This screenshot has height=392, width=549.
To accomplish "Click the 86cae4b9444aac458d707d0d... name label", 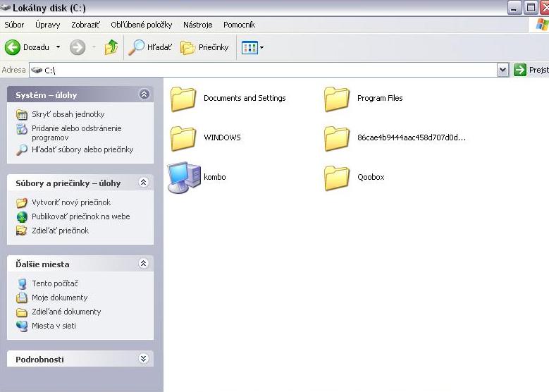I will coord(412,137).
